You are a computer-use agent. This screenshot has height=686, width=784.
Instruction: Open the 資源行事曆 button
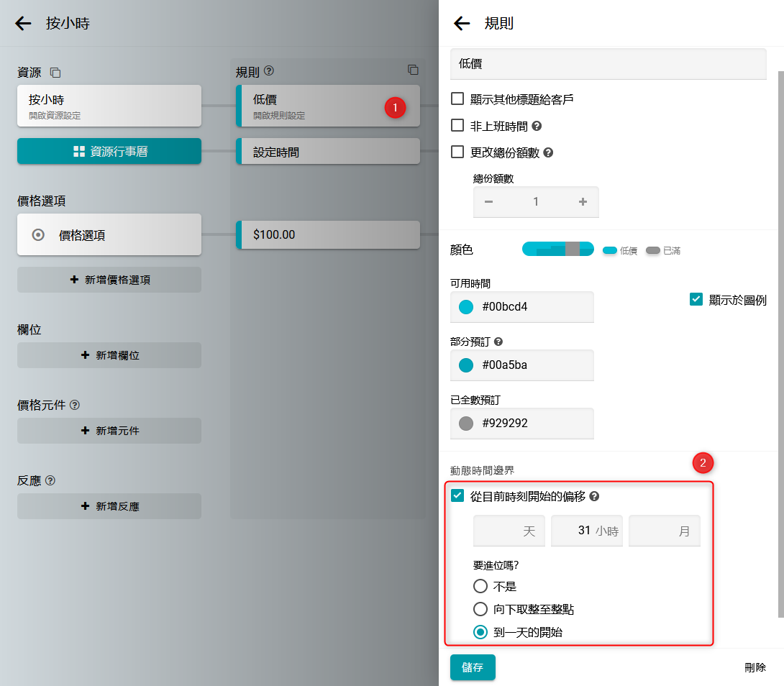[x=109, y=152]
